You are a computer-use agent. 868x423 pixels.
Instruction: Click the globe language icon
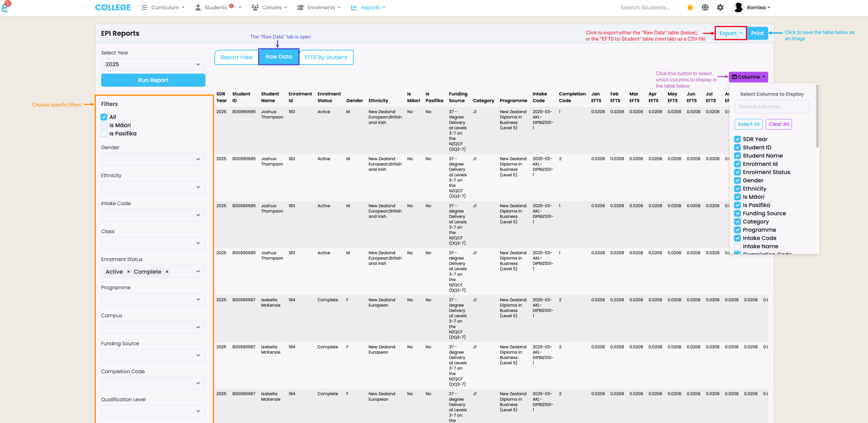point(705,7)
